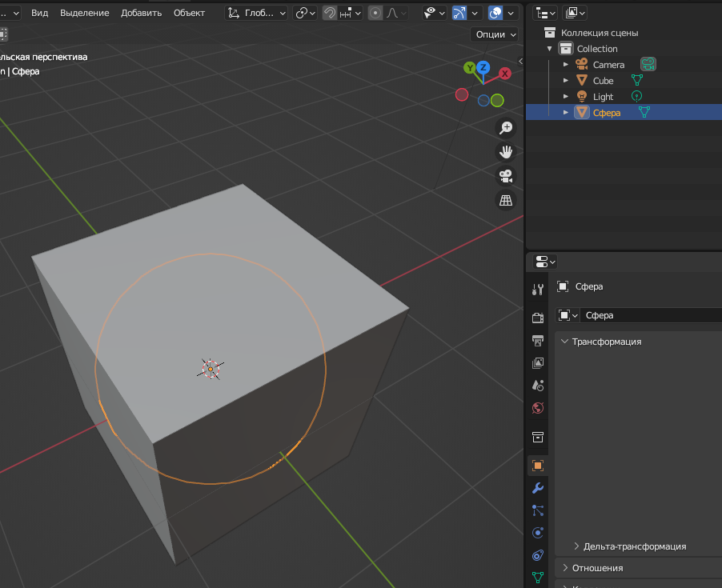Click the negative Z axis circle on gizmo
This screenshot has width=722, height=588.
[483, 101]
